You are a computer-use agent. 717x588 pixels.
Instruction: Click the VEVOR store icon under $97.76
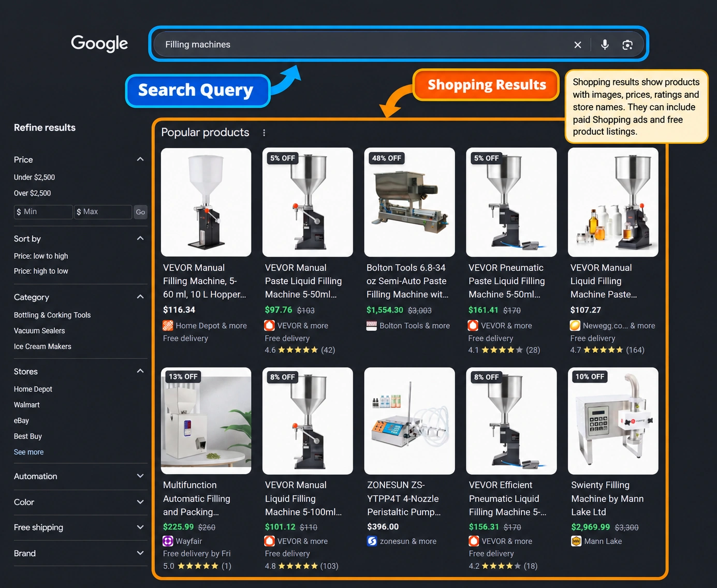pos(269,326)
